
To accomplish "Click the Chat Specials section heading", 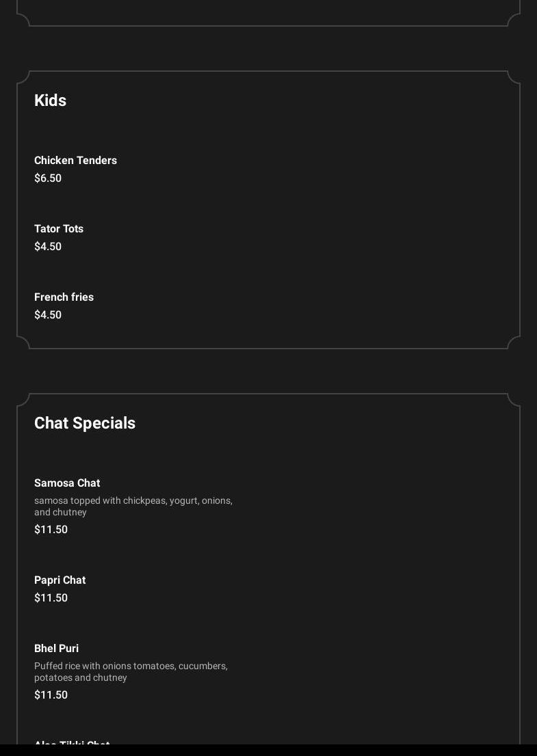I will click(85, 423).
